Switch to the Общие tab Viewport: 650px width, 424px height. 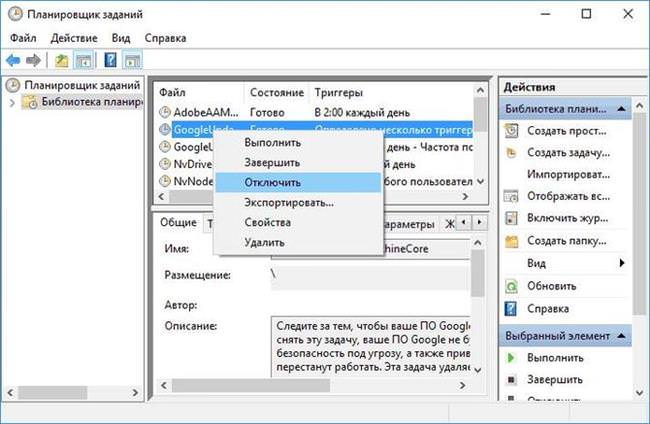click(x=178, y=223)
